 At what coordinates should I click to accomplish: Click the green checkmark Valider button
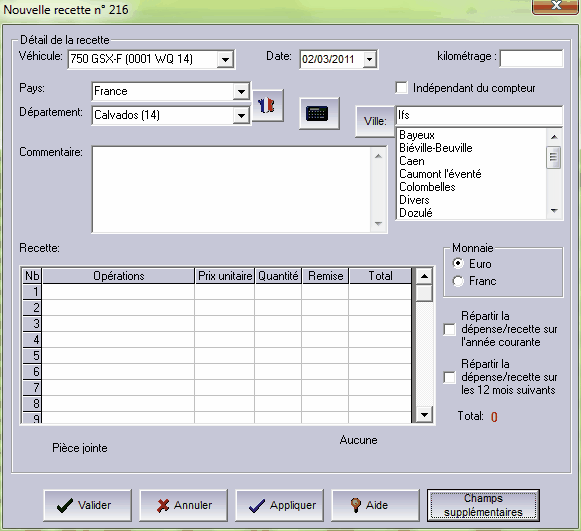tap(87, 505)
